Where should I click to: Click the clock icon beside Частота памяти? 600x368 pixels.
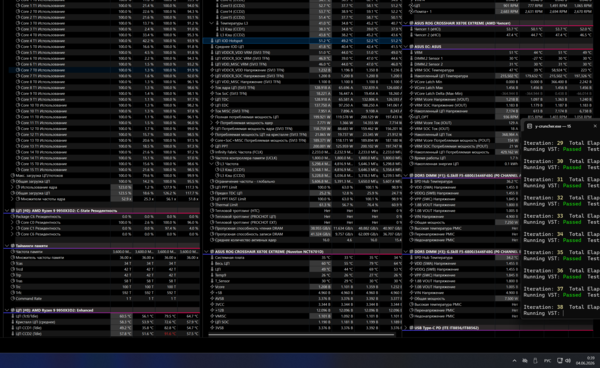(x=13, y=252)
